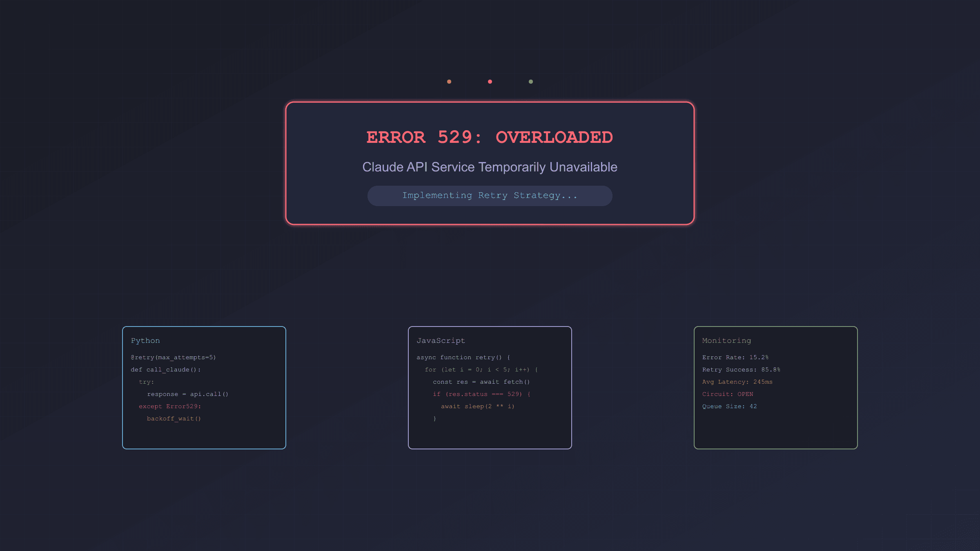Click the Claude API Service Temporarily Unavailable link
980x551 pixels.
490,167
